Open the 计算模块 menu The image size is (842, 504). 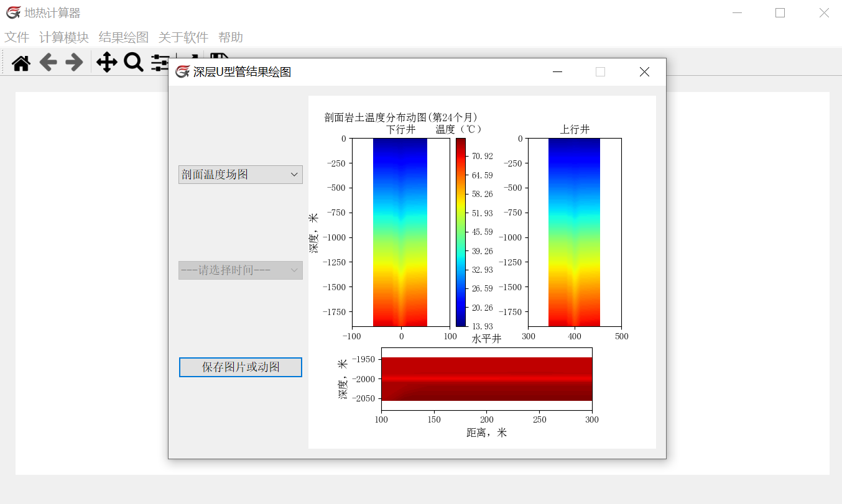pyautogui.click(x=64, y=37)
